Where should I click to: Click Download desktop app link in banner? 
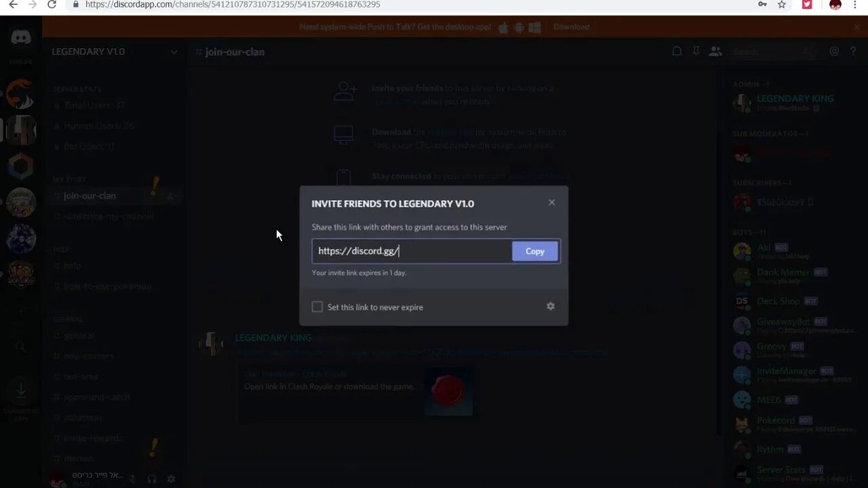[571, 27]
